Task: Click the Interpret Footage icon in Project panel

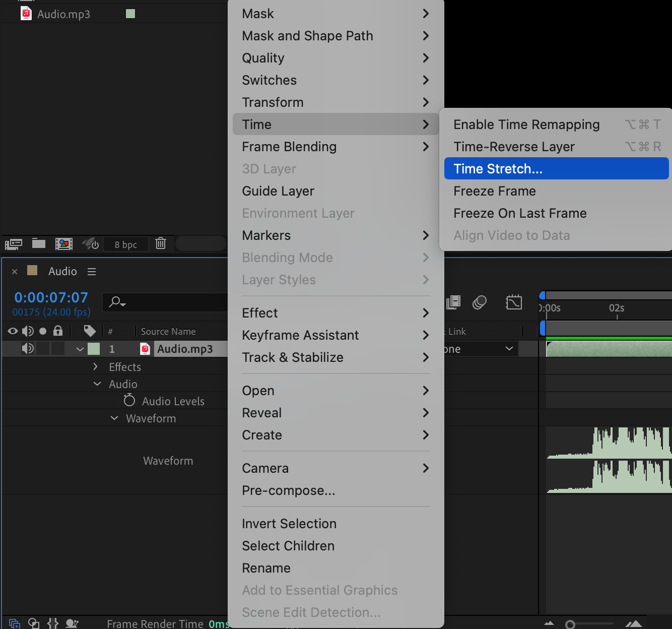Action: [14, 244]
